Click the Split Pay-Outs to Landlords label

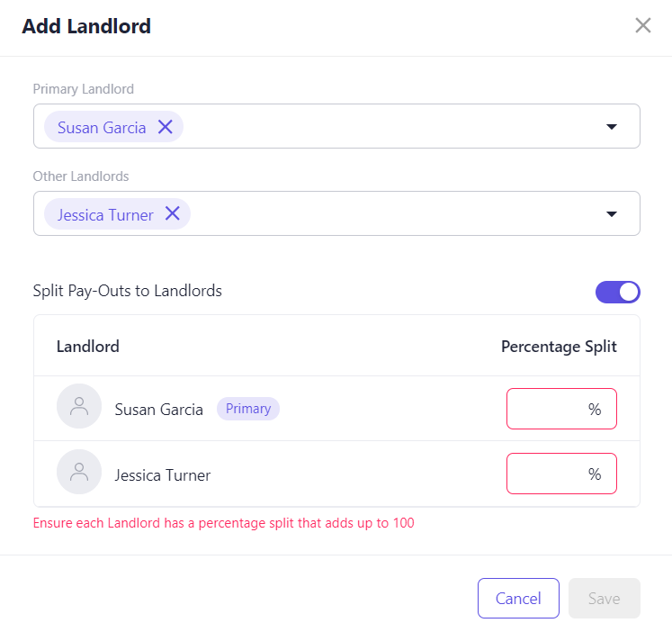127,291
